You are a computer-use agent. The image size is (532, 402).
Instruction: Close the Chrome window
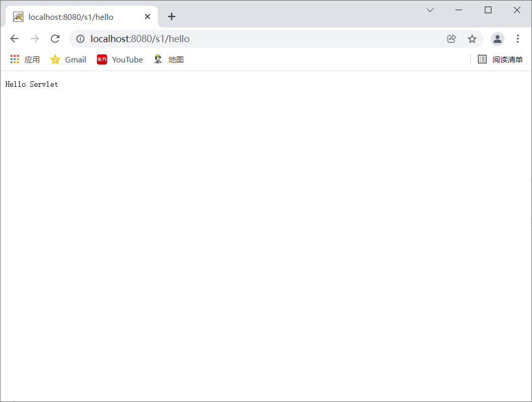click(x=517, y=10)
